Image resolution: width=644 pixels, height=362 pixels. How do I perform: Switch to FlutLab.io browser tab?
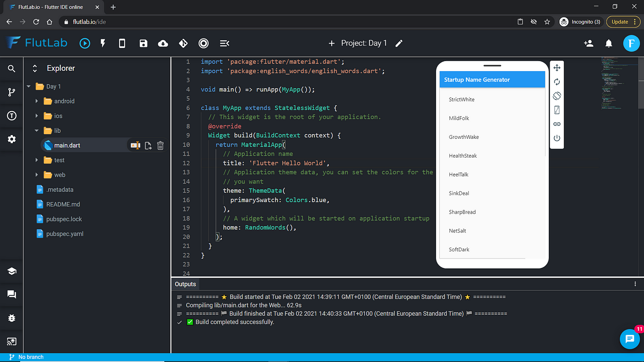tap(52, 7)
